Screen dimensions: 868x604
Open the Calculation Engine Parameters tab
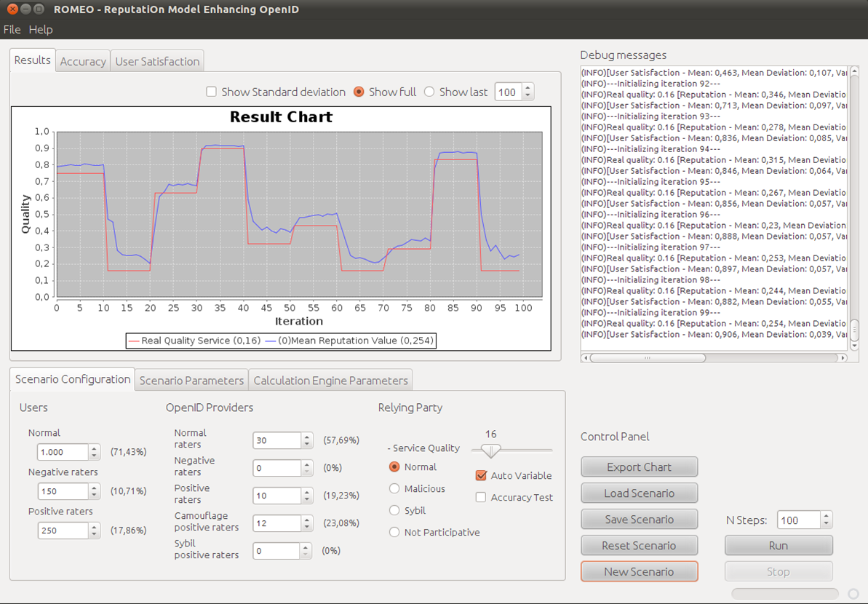[330, 380]
